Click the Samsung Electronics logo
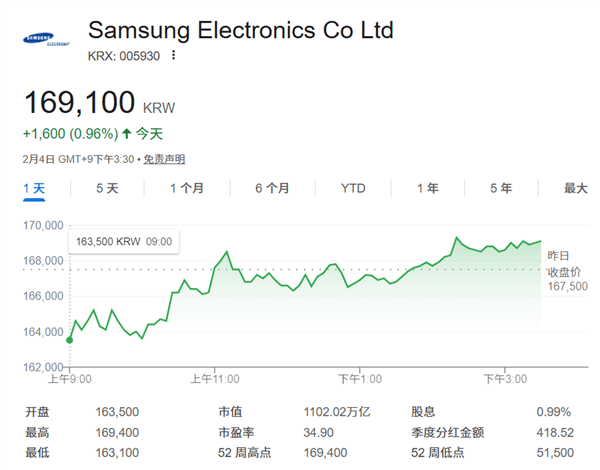 pyautogui.click(x=46, y=41)
